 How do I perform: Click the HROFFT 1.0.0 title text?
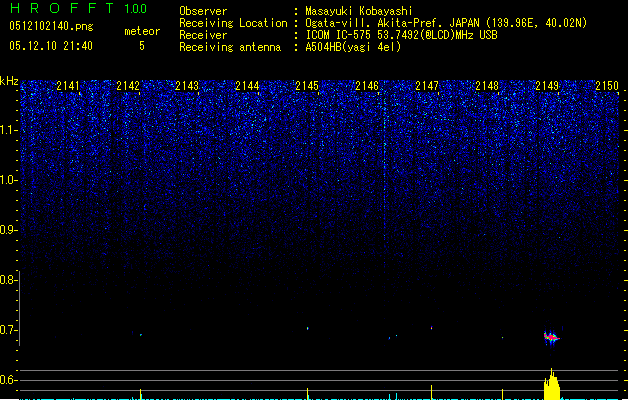pyautogui.click(x=79, y=8)
